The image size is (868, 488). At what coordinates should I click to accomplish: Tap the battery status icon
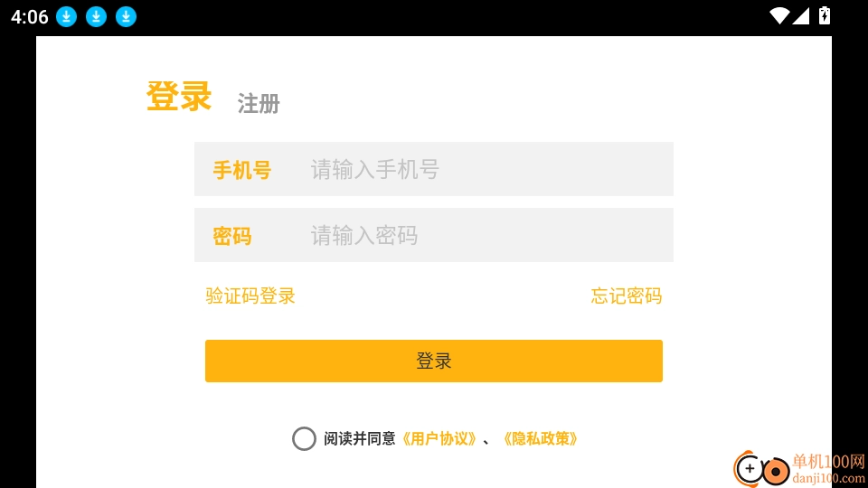pos(824,15)
